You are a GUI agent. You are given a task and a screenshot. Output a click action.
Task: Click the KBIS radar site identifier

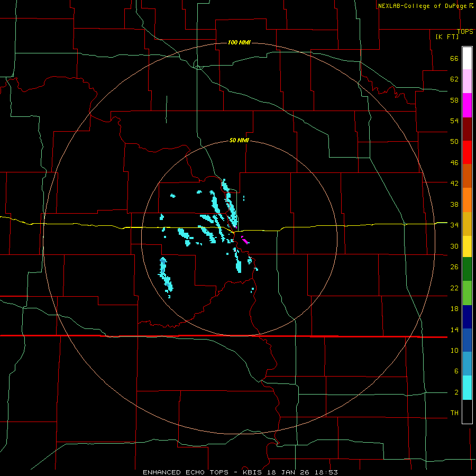click(x=253, y=472)
